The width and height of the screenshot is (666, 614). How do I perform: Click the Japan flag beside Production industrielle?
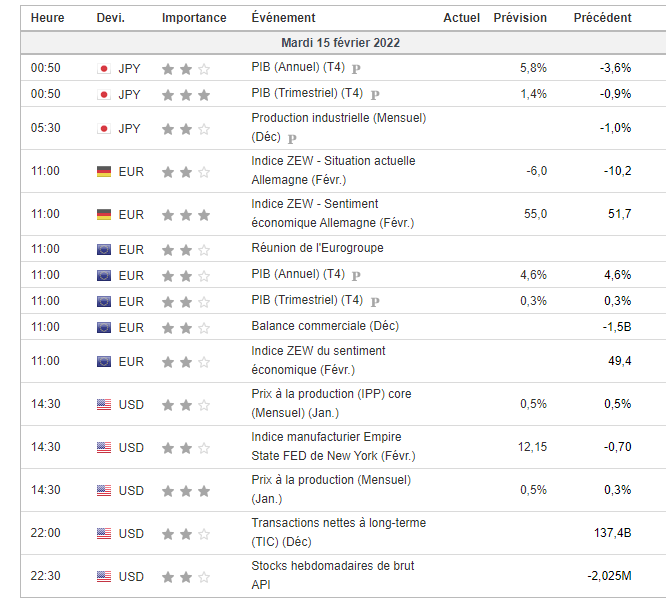103,129
